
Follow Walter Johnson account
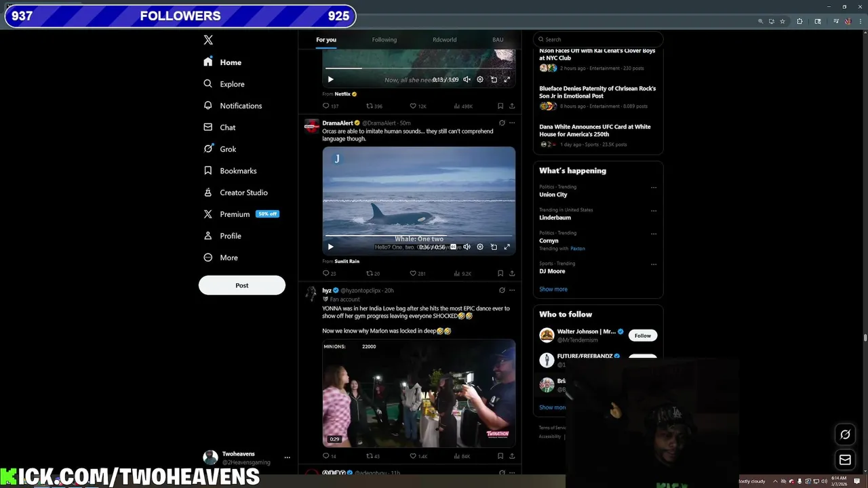click(643, 335)
